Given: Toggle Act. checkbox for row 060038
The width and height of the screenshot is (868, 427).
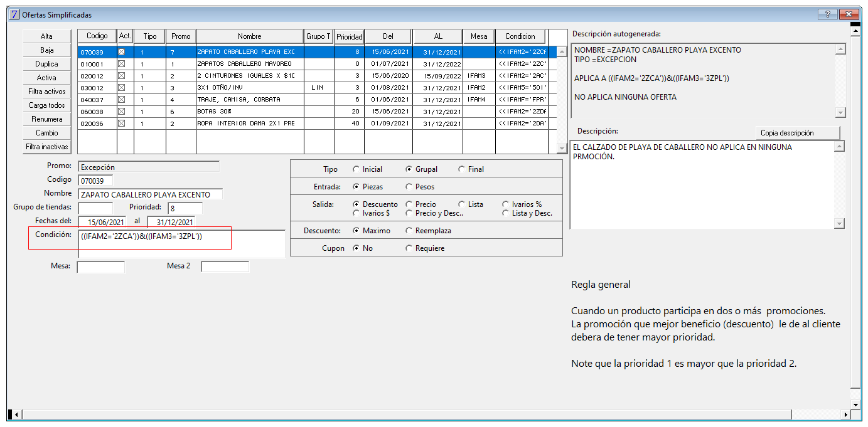Looking at the screenshot, I should click(122, 111).
